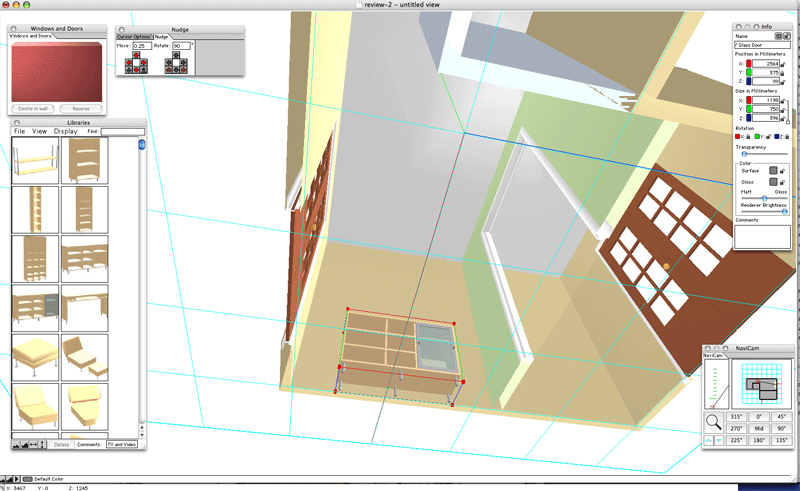Select the 180° NaviCam view button
Screen dimensions: 800x491
click(761, 439)
